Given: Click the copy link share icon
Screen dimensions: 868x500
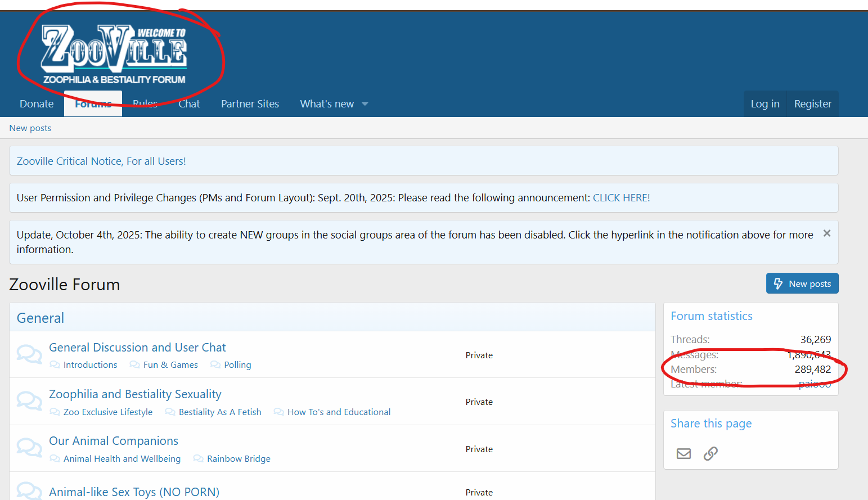Looking at the screenshot, I should (710, 453).
